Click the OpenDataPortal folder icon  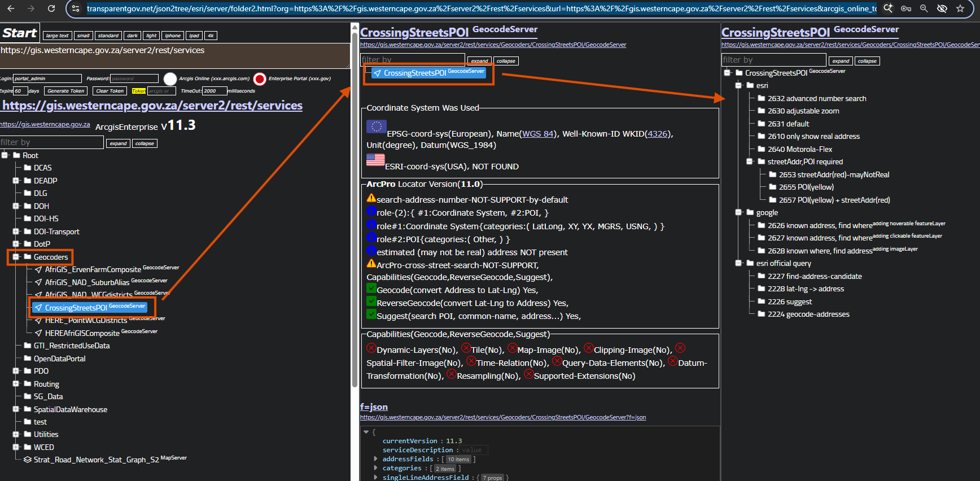27,358
